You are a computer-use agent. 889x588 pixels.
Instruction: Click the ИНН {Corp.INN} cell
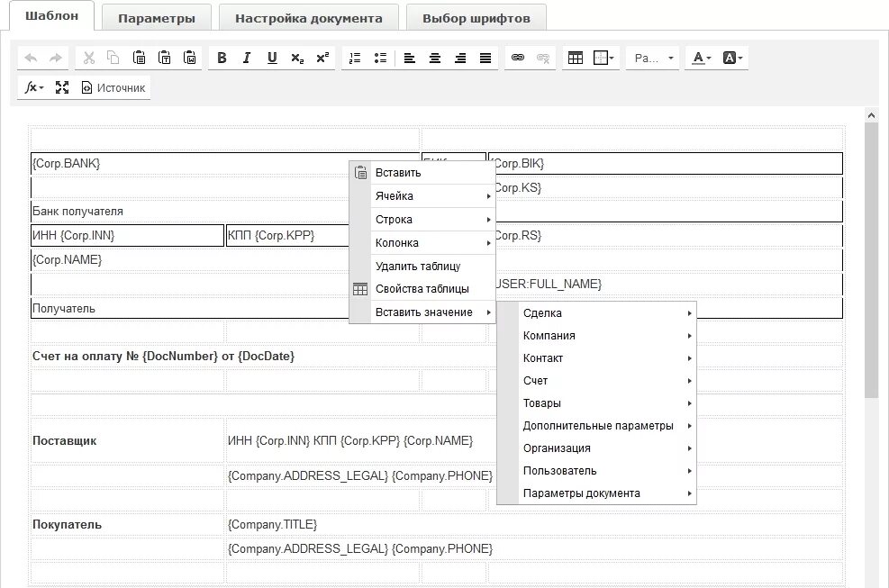pos(128,235)
